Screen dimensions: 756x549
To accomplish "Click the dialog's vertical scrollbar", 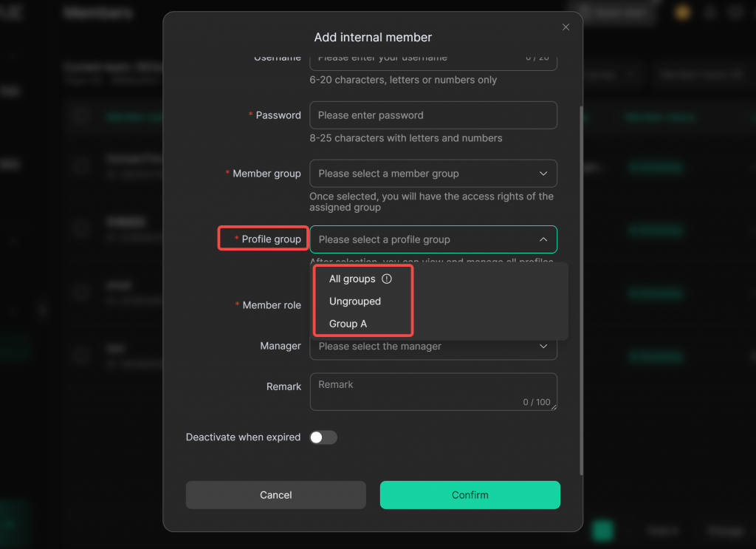I will click(581, 288).
